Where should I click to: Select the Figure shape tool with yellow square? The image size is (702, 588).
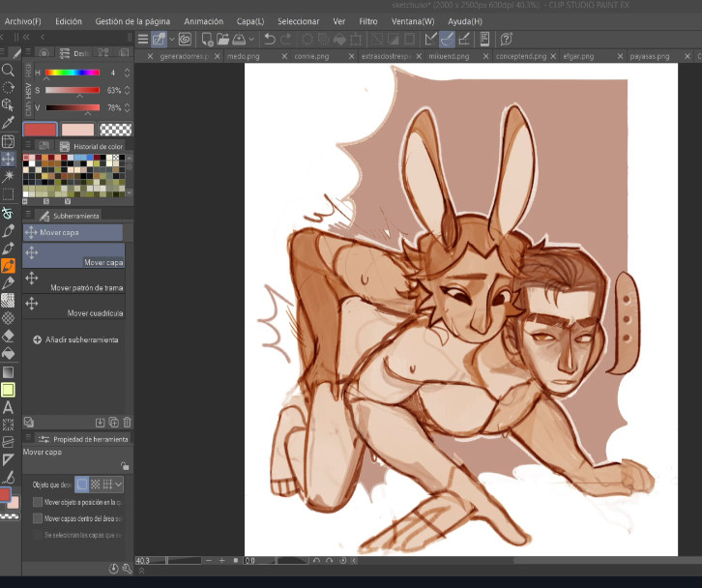8,390
